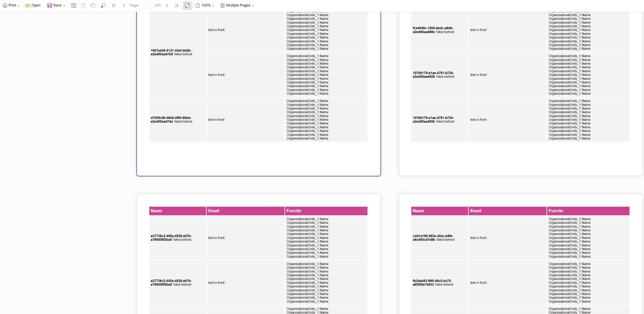This screenshot has height=314, width=644.
Task: Click 'text in front' beside fb3da443 row
Action: pyautogui.click(x=478, y=283)
